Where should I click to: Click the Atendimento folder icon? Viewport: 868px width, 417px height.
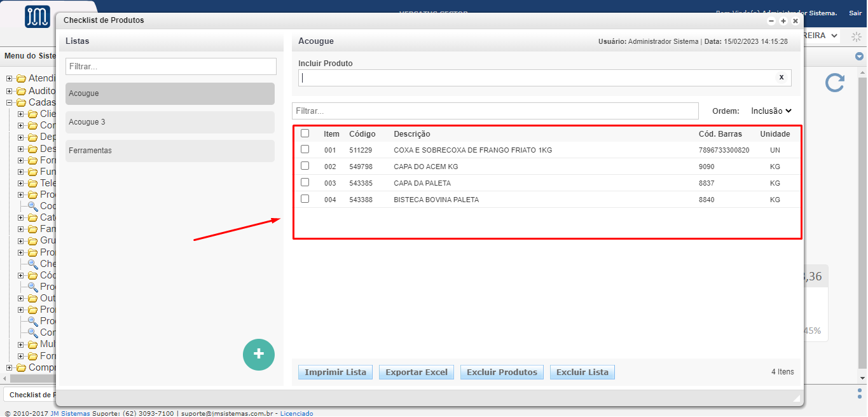point(21,79)
